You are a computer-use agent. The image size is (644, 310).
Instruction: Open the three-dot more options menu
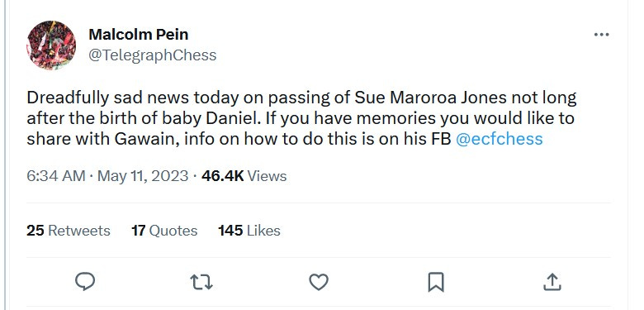point(601,35)
